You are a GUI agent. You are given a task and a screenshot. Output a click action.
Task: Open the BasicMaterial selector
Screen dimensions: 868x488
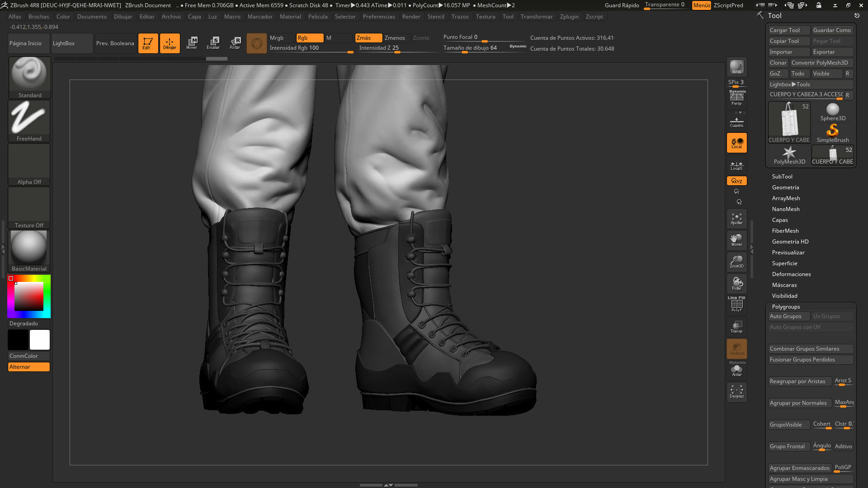[29, 251]
